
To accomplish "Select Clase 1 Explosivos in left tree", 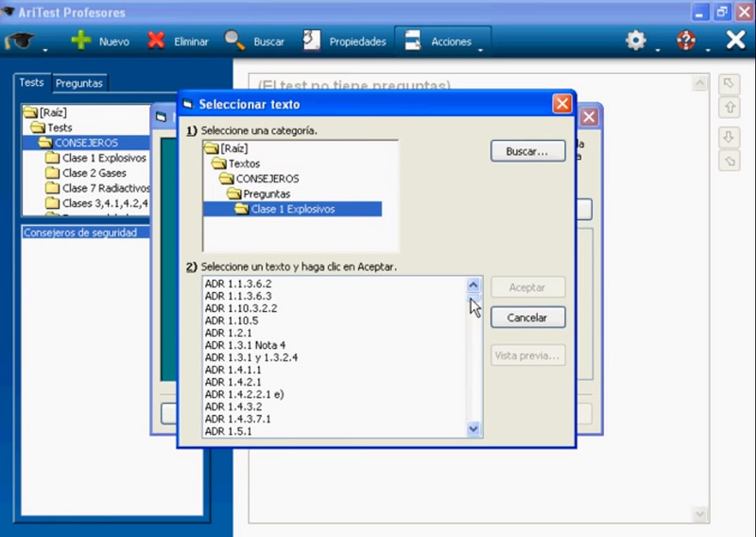I will [x=96, y=158].
